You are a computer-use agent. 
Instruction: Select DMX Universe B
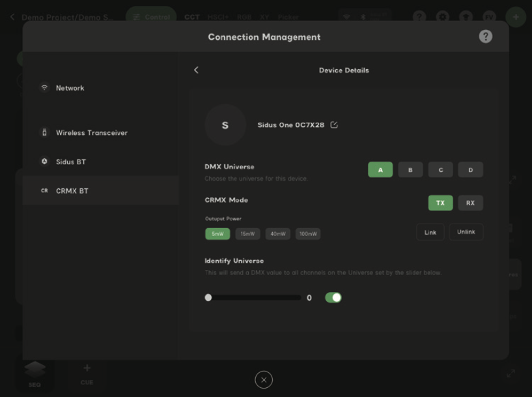pos(410,169)
